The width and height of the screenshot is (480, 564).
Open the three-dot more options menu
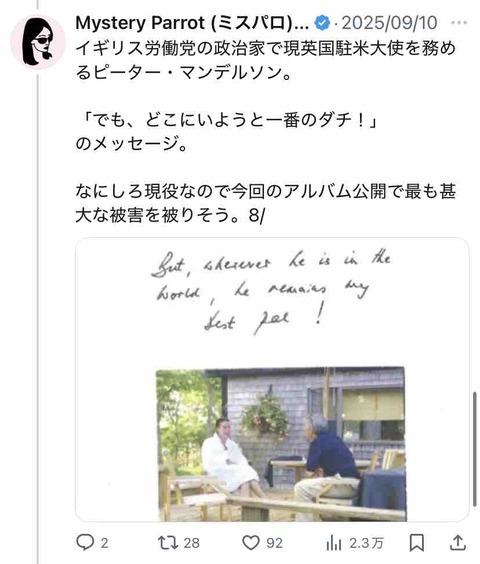click(459, 23)
